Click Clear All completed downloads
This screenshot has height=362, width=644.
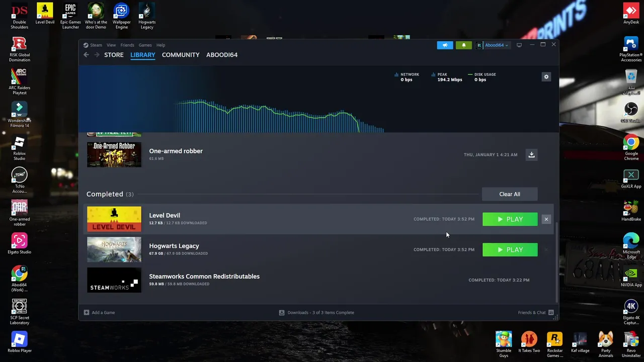(x=510, y=194)
